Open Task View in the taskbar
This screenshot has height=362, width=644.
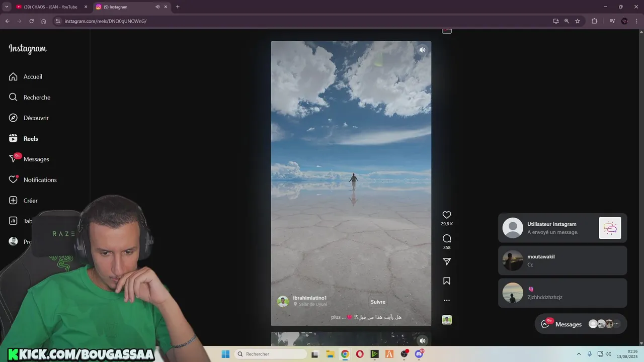[x=315, y=354]
